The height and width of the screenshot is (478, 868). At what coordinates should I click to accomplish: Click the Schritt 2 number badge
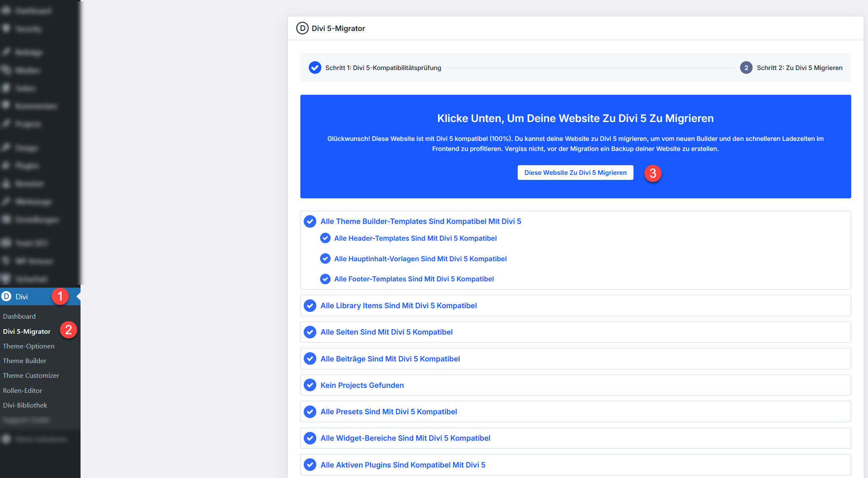746,68
